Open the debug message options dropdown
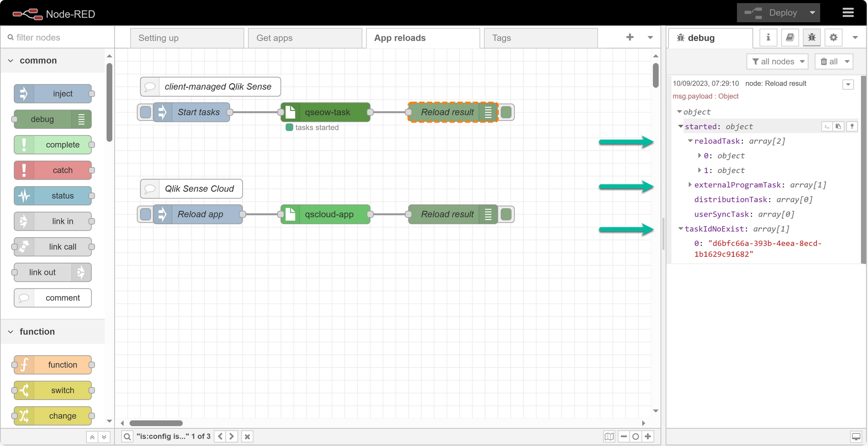The height and width of the screenshot is (446, 868). click(848, 84)
